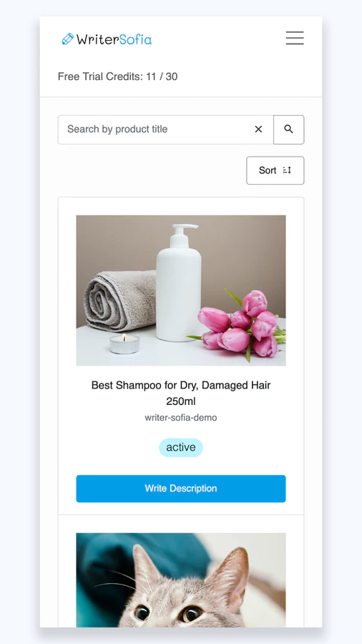
Task: Click the WriterSofia logo text
Action: click(114, 39)
